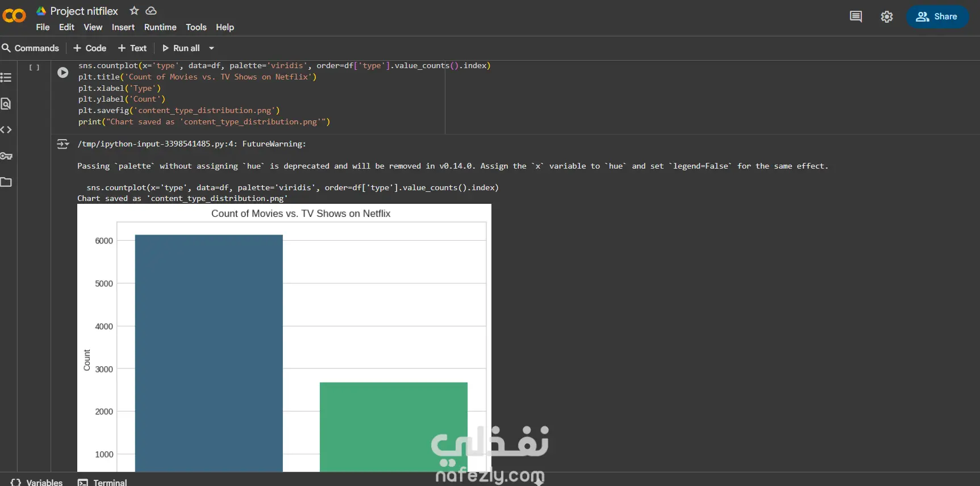Open the File menu
This screenshot has height=486, width=980.
pos(43,27)
